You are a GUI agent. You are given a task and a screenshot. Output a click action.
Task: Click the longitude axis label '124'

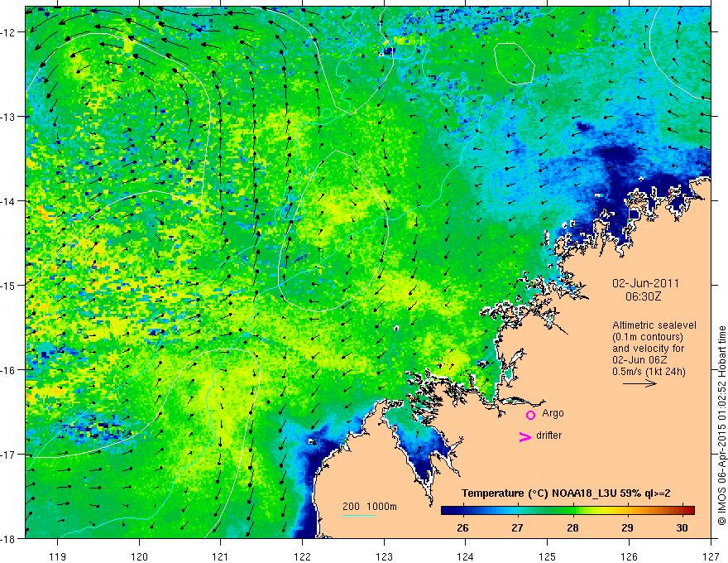click(466, 556)
